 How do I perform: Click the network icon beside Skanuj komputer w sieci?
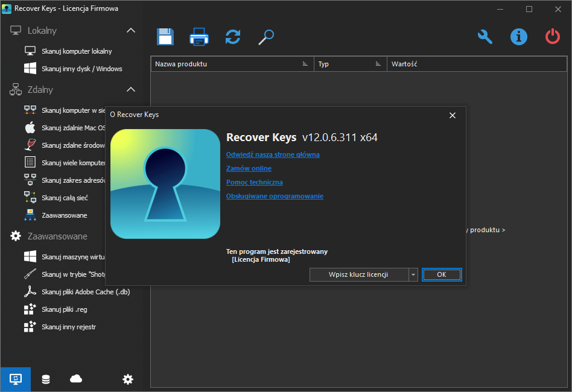30,110
